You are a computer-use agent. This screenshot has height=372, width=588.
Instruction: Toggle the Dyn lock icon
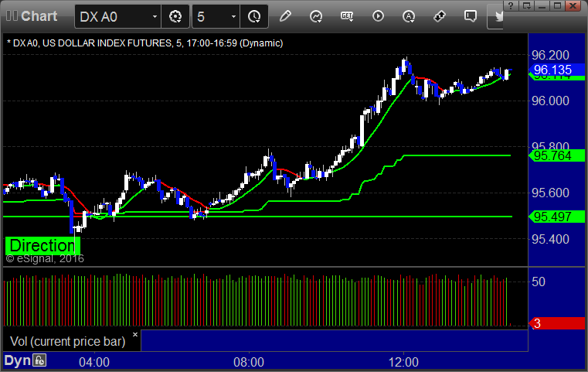pyautogui.click(x=39, y=360)
